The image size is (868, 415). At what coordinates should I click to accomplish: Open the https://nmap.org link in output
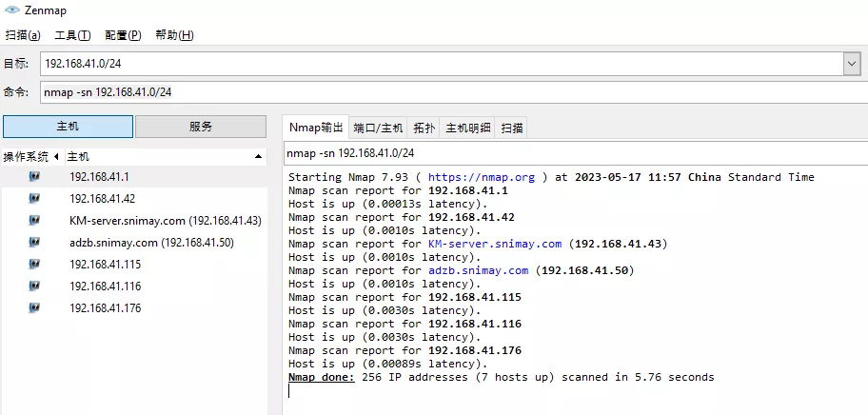point(481,177)
